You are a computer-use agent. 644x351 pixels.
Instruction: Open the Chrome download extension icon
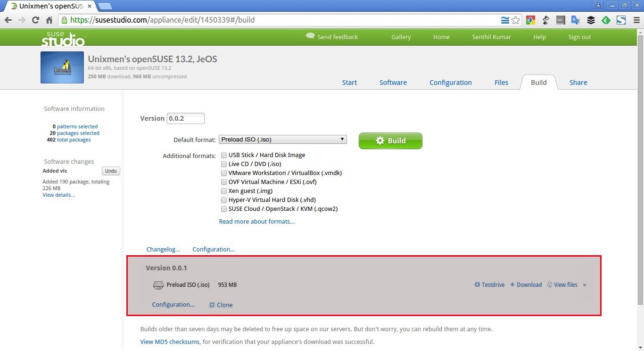tap(531, 20)
